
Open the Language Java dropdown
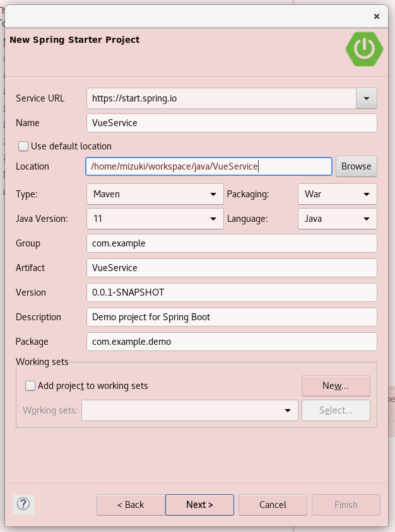pyautogui.click(x=337, y=219)
